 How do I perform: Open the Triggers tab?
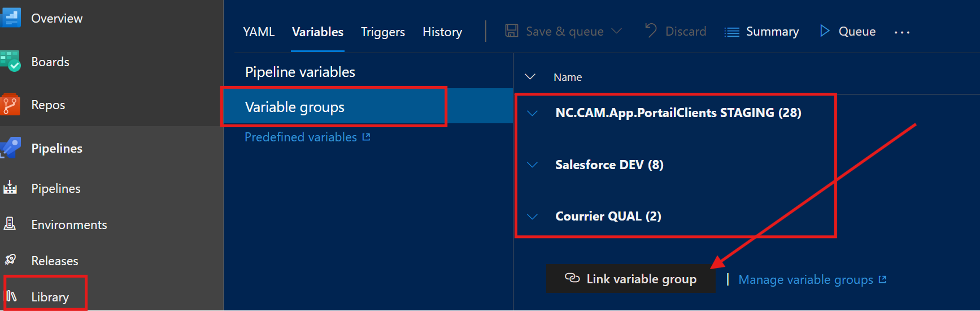383,32
